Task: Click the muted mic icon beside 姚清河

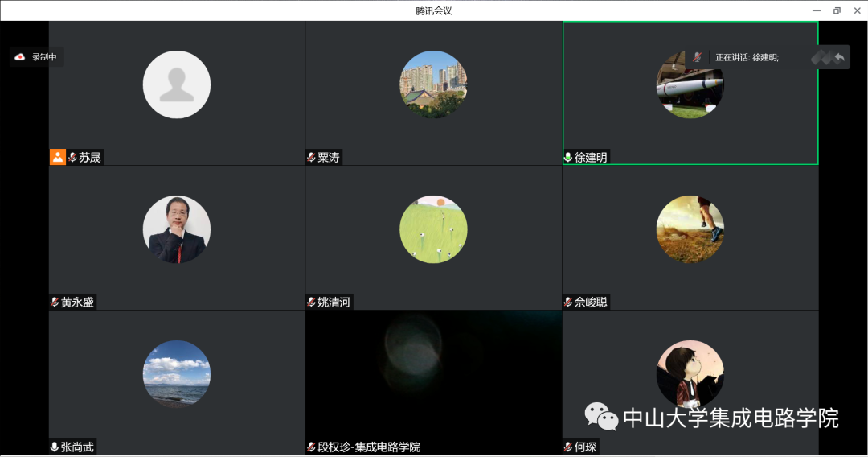Action: pyautogui.click(x=311, y=303)
